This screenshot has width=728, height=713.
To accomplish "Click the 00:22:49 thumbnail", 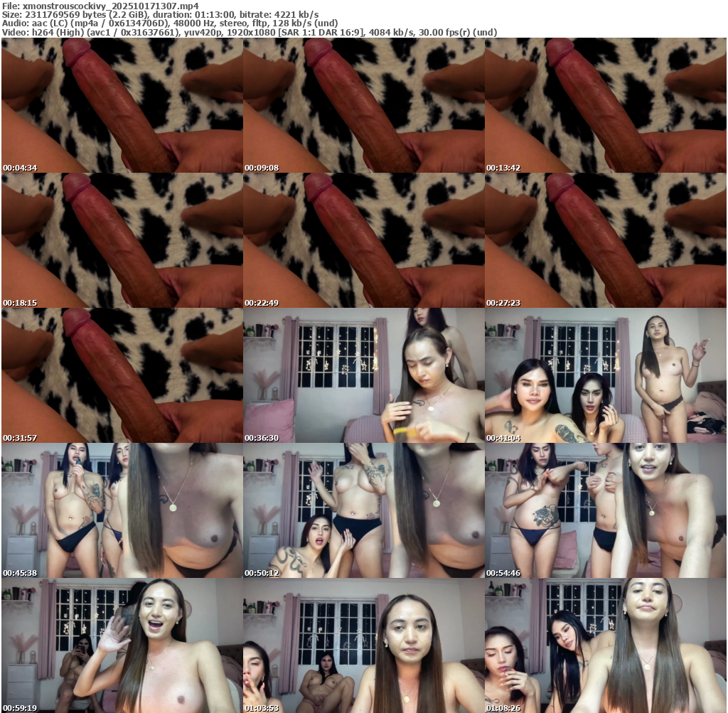I will [x=363, y=240].
